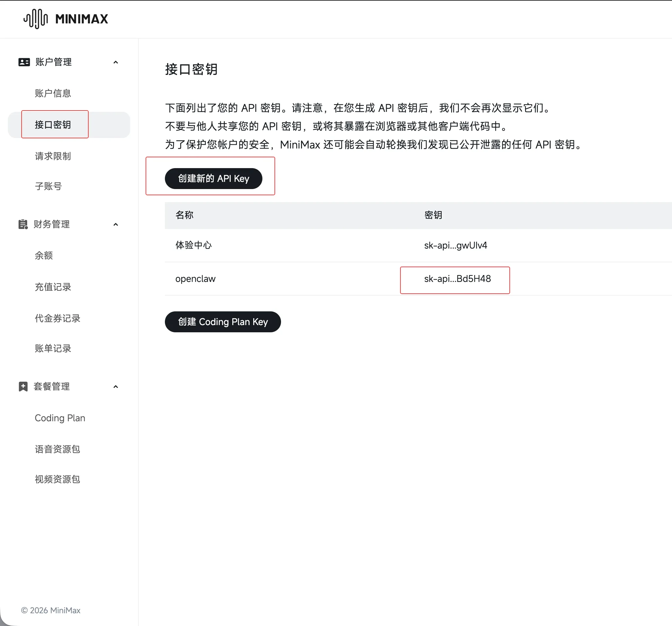672x626 pixels.
Task: Click the 创建 Coding Plan Key button
Action: (222, 322)
